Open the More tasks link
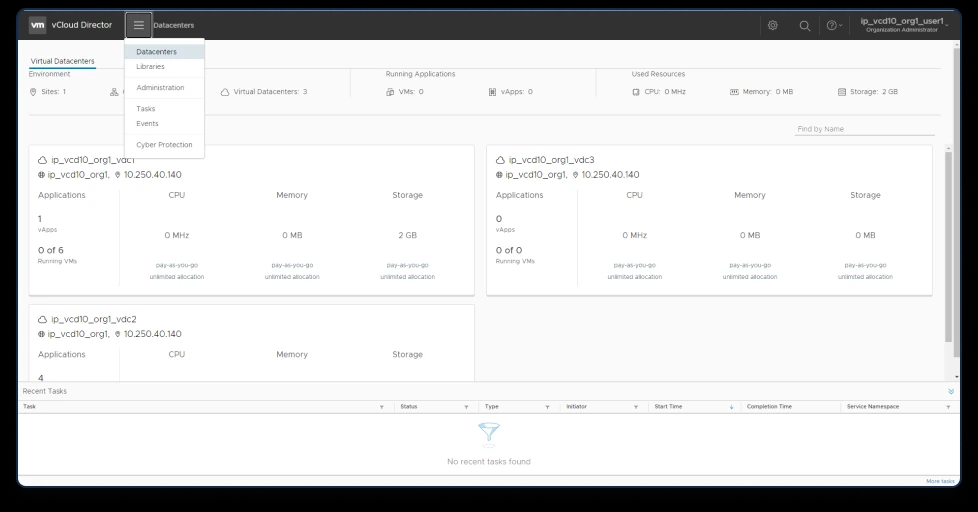This screenshot has width=978, height=512. click(940, 481)
